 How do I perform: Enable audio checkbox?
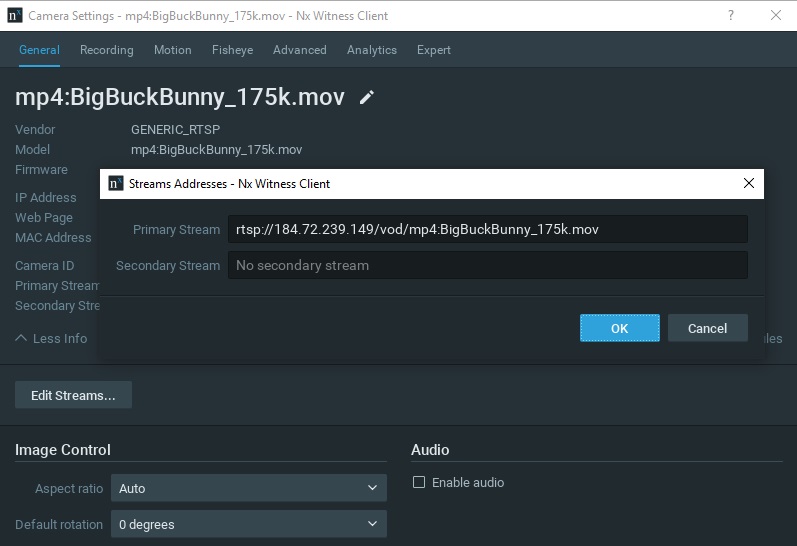(x=419, y=482)
